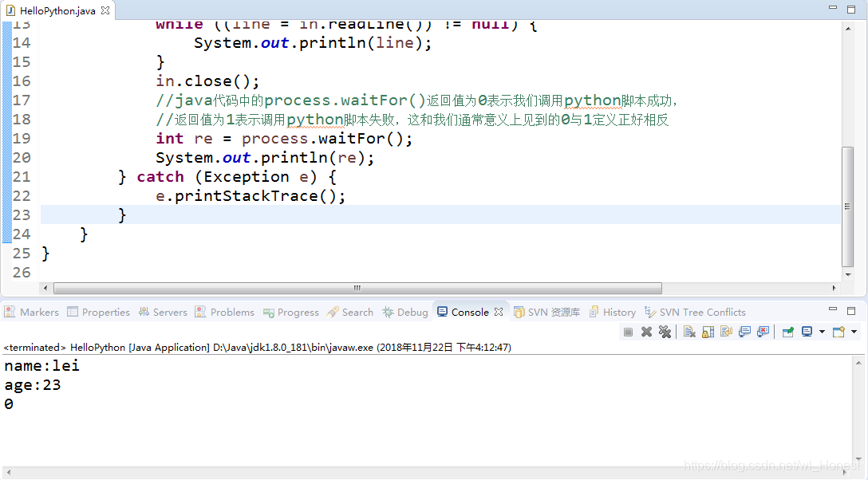The height and width of the screenshot is (480, 868).
Task: Toggle Word Wrap in the Console
Action: coord(726,332)
